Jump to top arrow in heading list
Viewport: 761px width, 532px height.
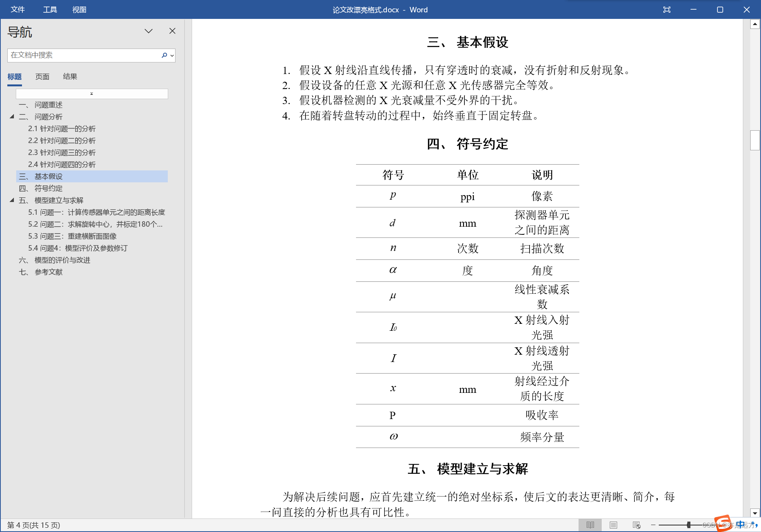click(x=92, y=94)
